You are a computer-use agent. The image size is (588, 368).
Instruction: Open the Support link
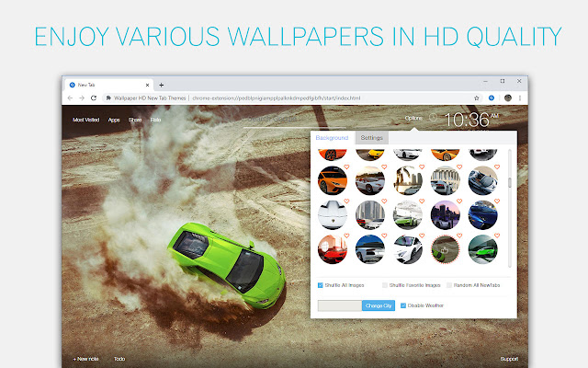click(509, 359)
